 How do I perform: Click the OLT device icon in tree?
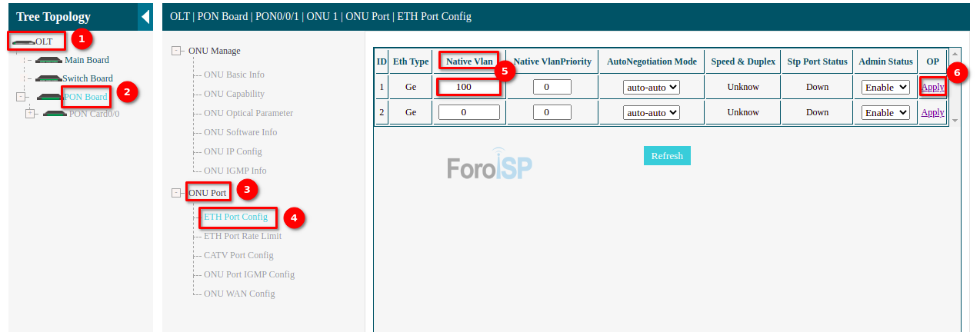point(23,41)
